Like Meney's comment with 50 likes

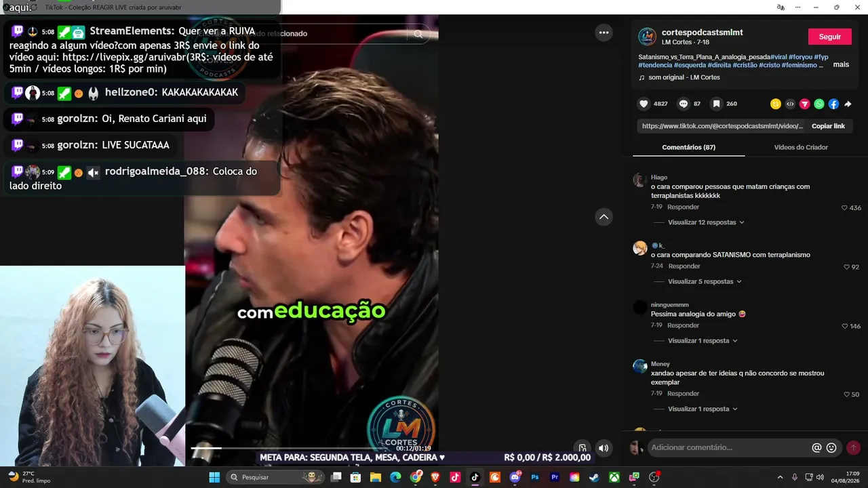(x=846, y=394)
